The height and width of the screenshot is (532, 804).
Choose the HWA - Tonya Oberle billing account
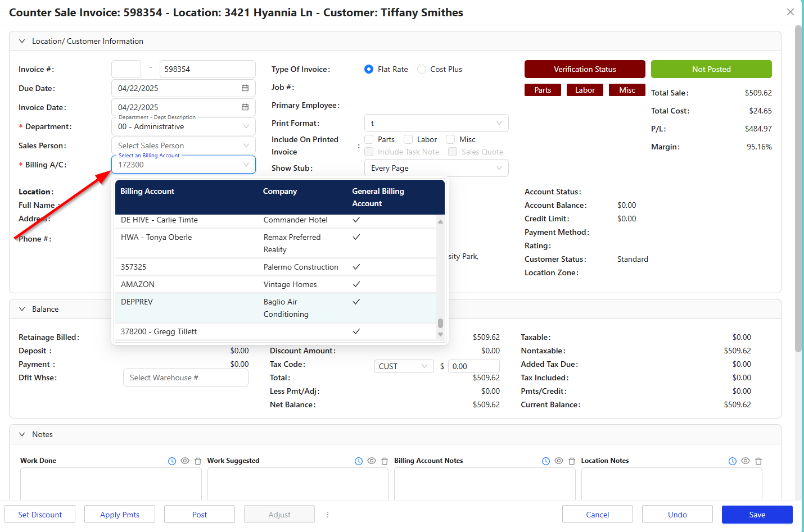click(x=275, y=243)
